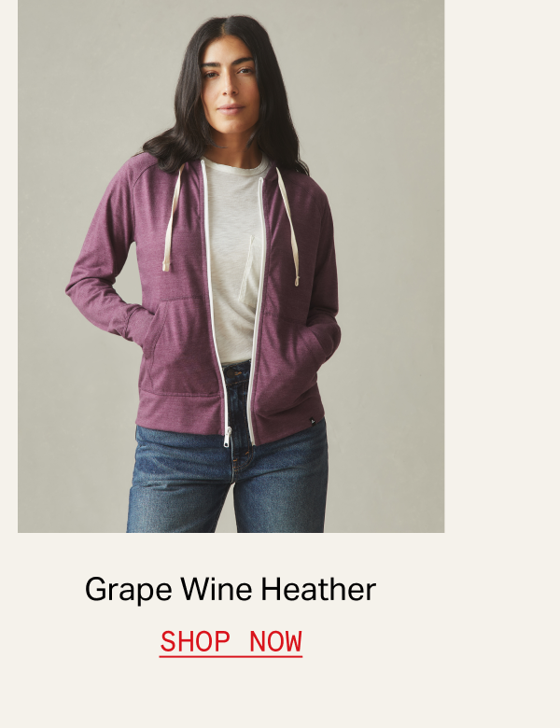Click the red underline beneath SHOP NOW

pyautogui.click(x=231, y=656)
